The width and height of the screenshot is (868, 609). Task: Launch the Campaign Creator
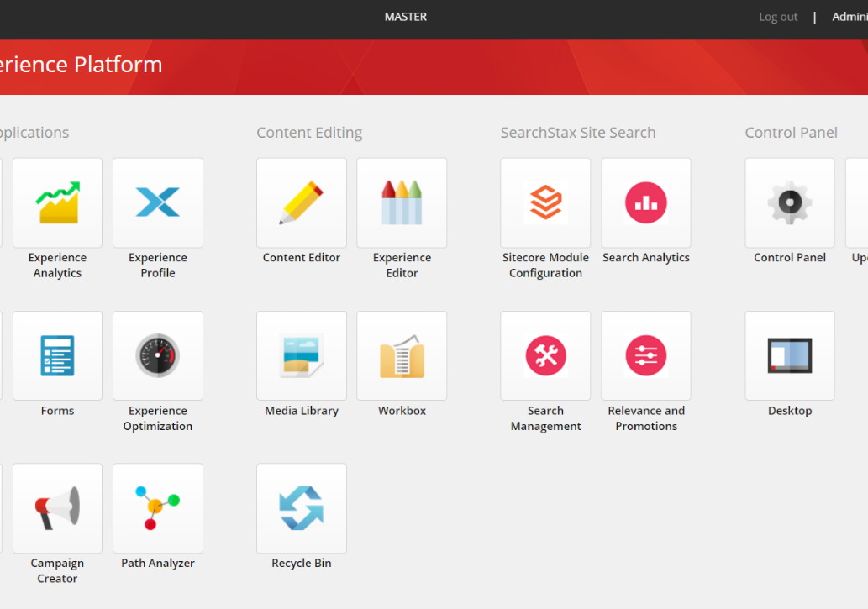click(x=57, y=508)
